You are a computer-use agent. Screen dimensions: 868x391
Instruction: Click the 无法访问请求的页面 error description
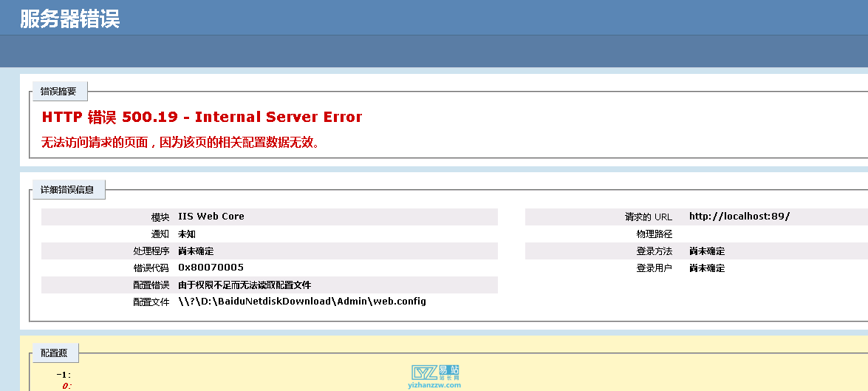180,143
